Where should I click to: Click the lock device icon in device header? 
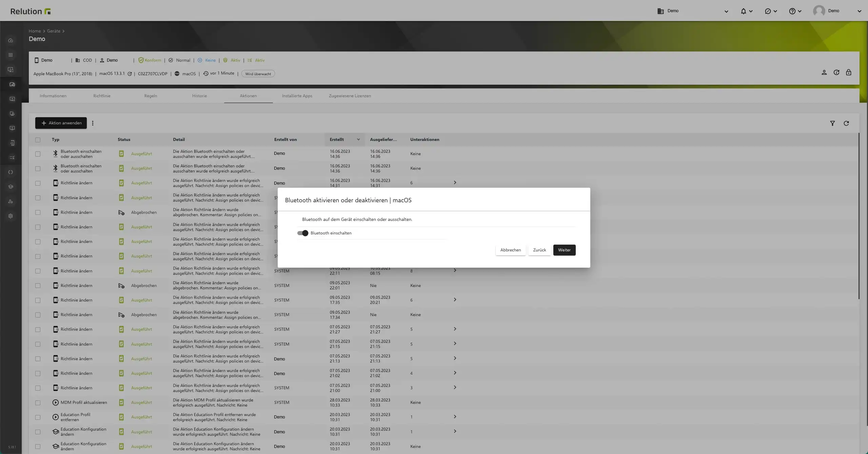click(x=848, y=73)
